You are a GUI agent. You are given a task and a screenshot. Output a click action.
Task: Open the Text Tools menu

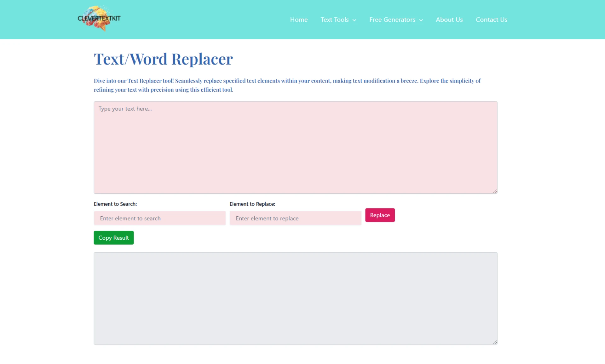tap(335, 20)
